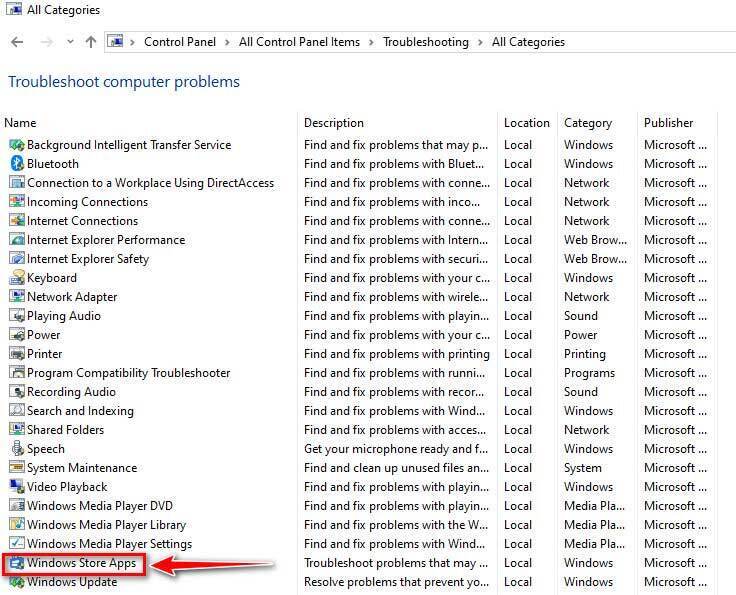Click the Program Compatibility Troubleshooter icon
736x595 pixels.
coord(17,373)
